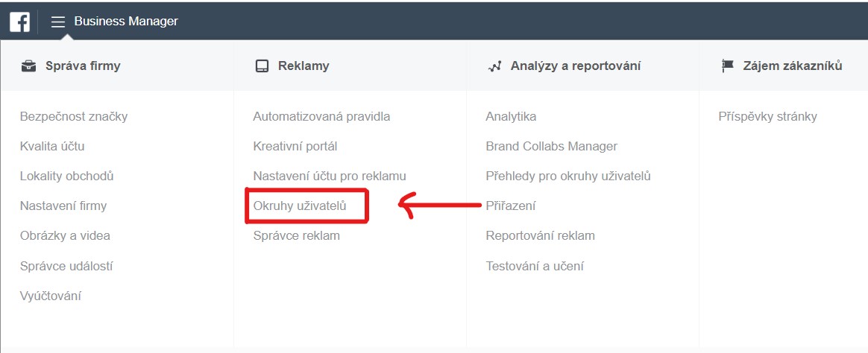Click Vyúčtování link

(51, 296)
